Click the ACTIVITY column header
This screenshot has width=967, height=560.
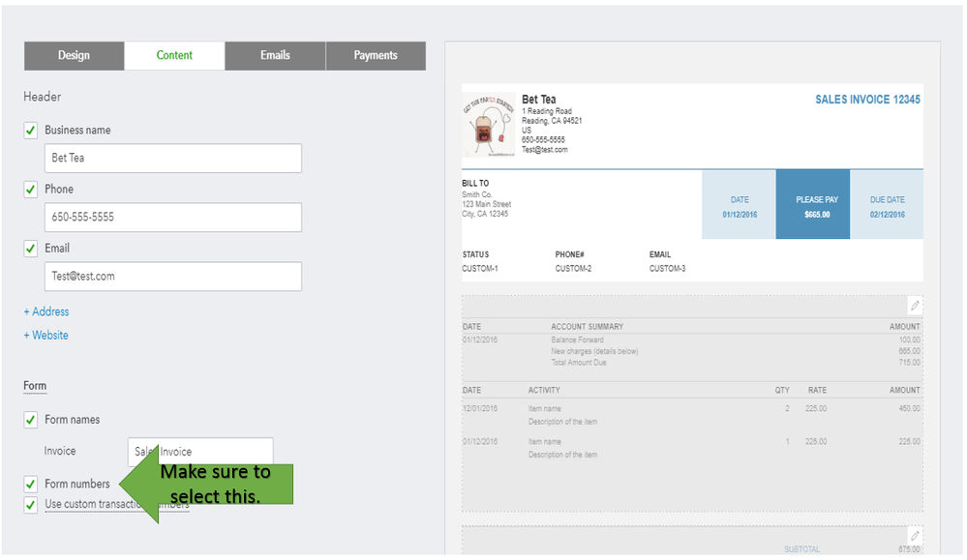click(x=544, y=390)
